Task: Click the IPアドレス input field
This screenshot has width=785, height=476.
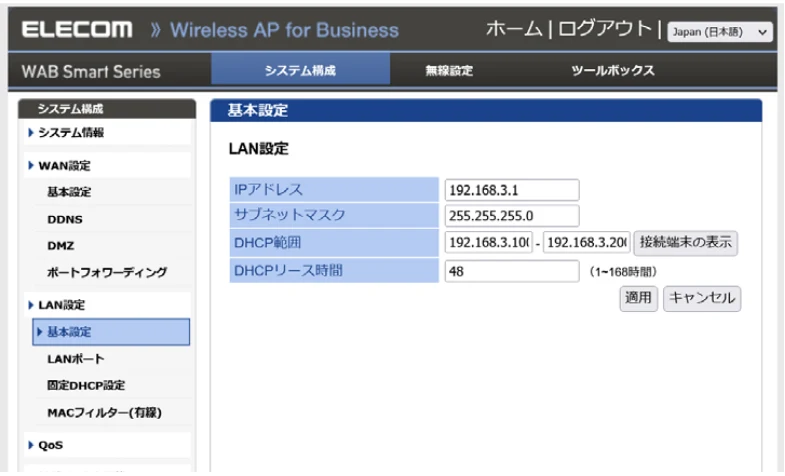Action: click(x=512, y=190)
